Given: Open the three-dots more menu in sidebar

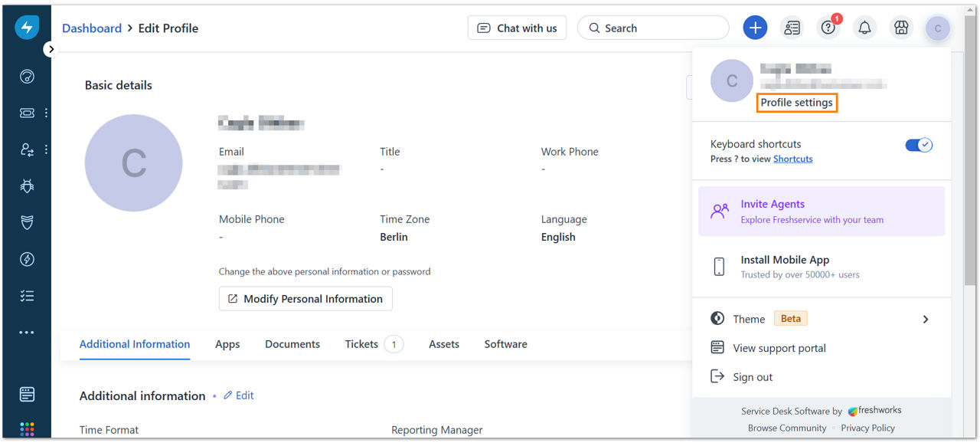Looking at the screenshot, I should pos(27,333).
